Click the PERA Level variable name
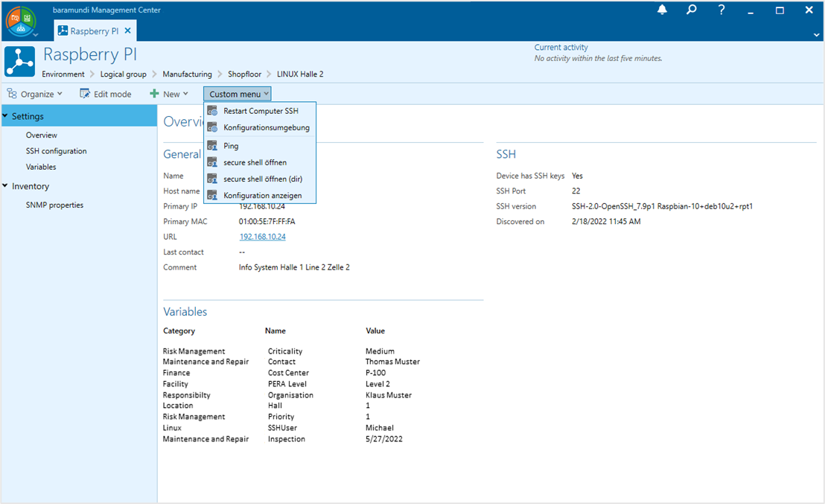 tap(287, 383)
